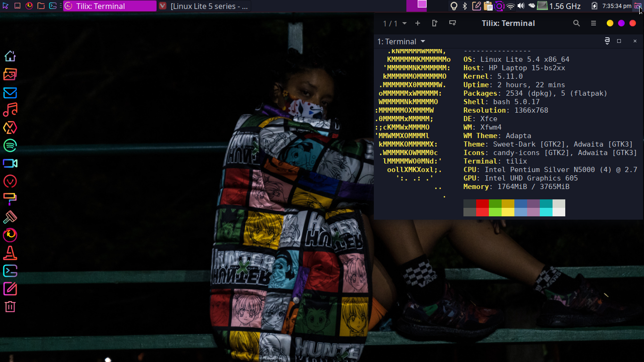Click the 'Resolution: 1366x768' line
This screenshot has height=362, width=644.
pyautogui.click(x=506, y=110)
